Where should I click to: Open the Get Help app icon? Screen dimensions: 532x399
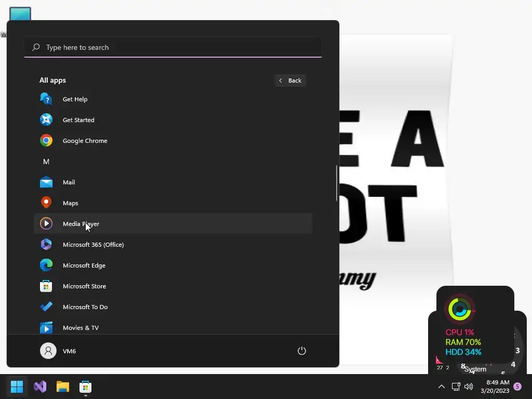coord(46,99)
